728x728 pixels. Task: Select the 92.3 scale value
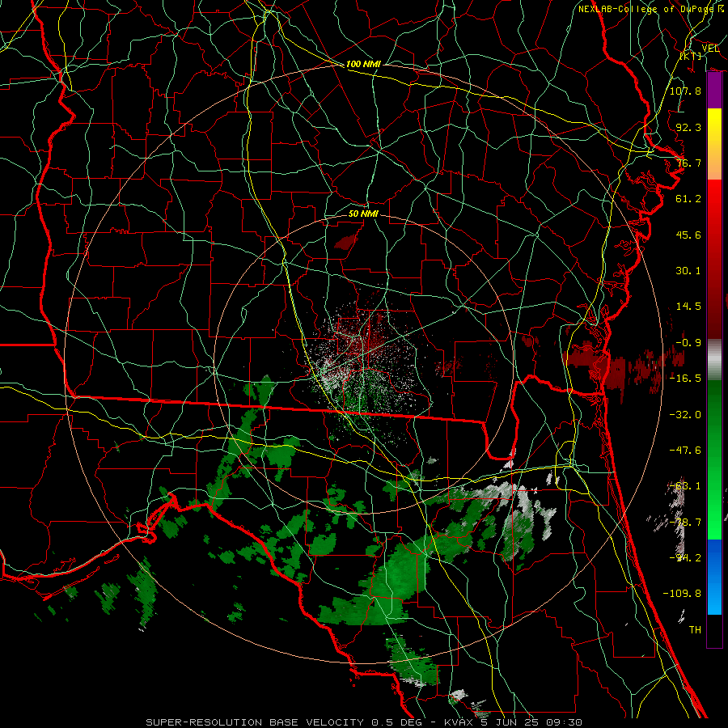tap(688, 127)
